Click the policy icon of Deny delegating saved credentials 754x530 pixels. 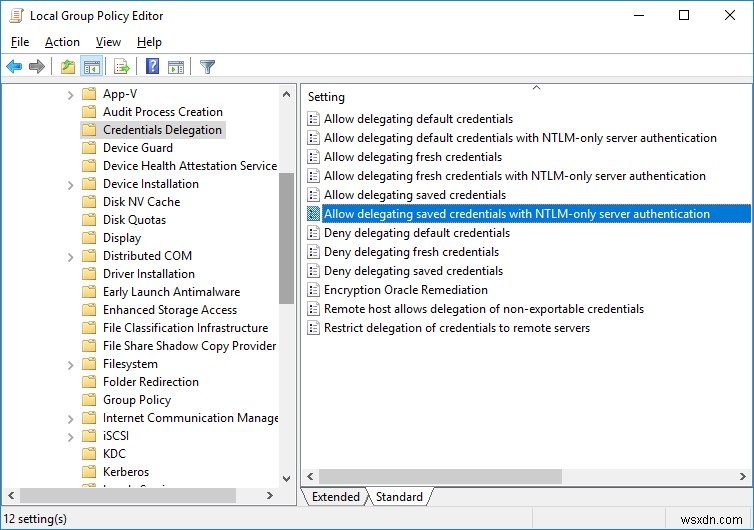(x=314, y=271)
